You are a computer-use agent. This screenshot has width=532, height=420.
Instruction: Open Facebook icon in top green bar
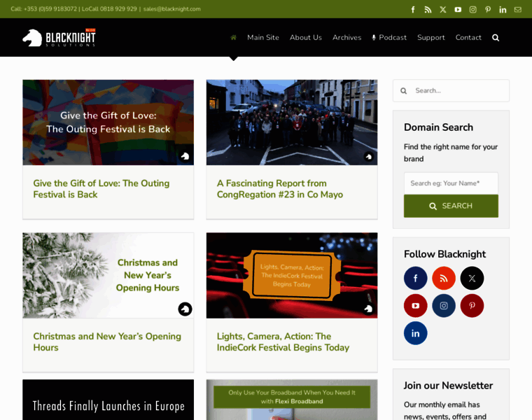[413, 10]
